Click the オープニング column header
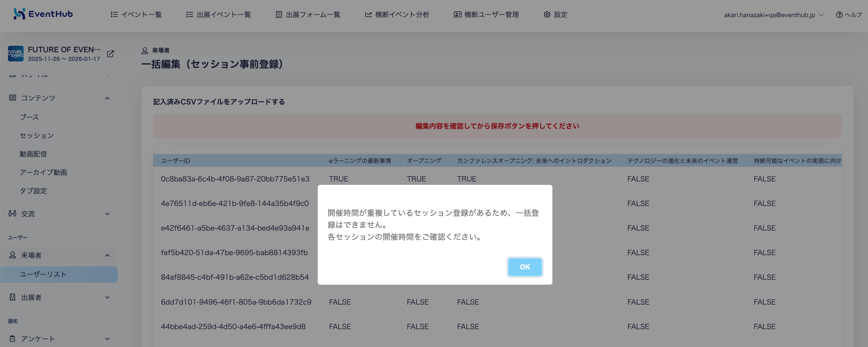Screen dimensions: 868x347 click(x=424, y=161)
